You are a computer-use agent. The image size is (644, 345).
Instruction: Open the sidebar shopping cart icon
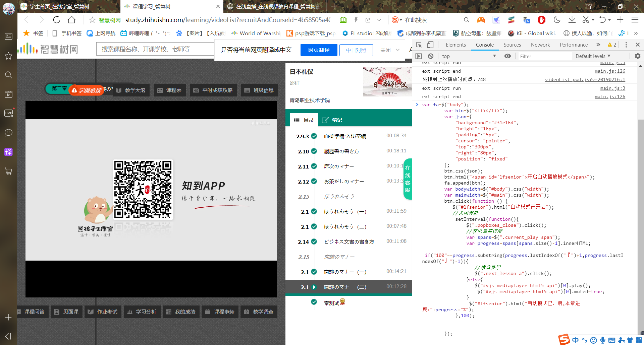point(9,171)
